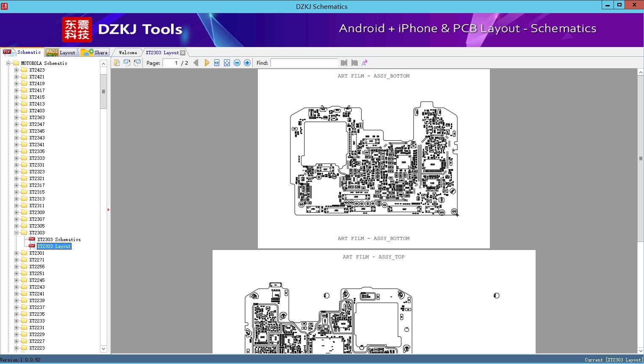Screen dimensions: 644x364
Task: Switch to the PADS Layout tab
Action: click(60, 53)
